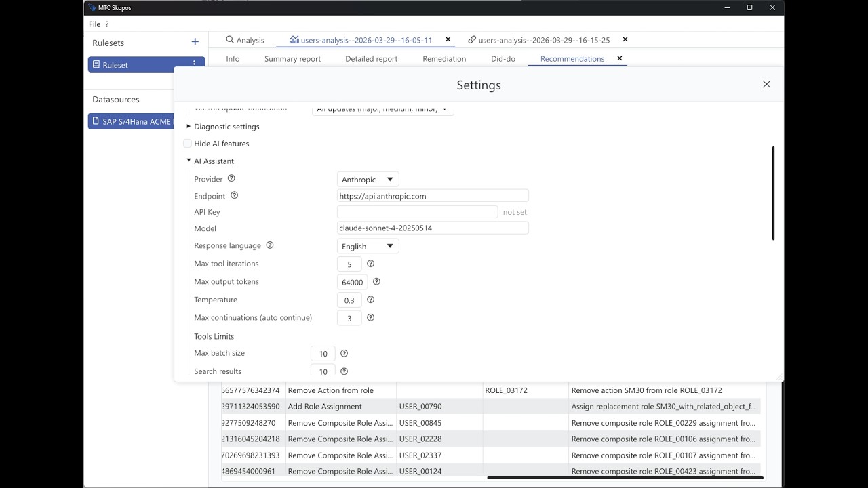Open the Detailed report sub-tab

(x=372, y=59)
